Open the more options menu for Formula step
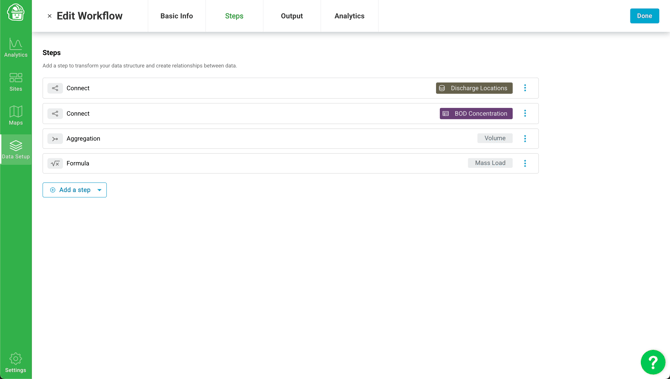 525,163
